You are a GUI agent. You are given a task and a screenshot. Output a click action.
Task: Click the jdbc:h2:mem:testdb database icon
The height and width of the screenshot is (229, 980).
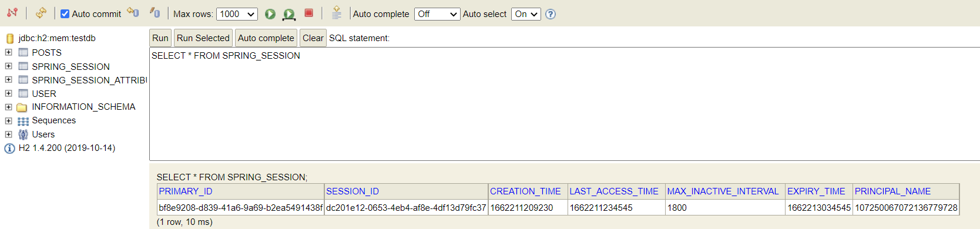click(x=9, y=39)
